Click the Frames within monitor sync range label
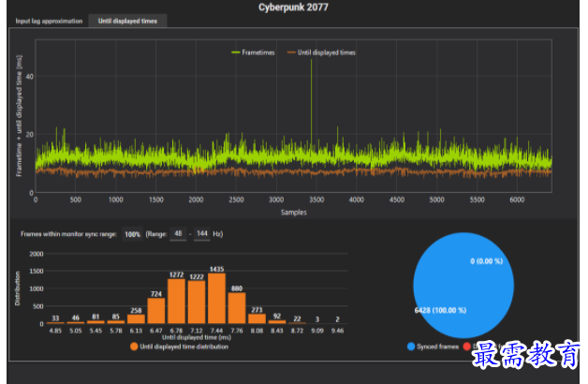 (68, 234)
